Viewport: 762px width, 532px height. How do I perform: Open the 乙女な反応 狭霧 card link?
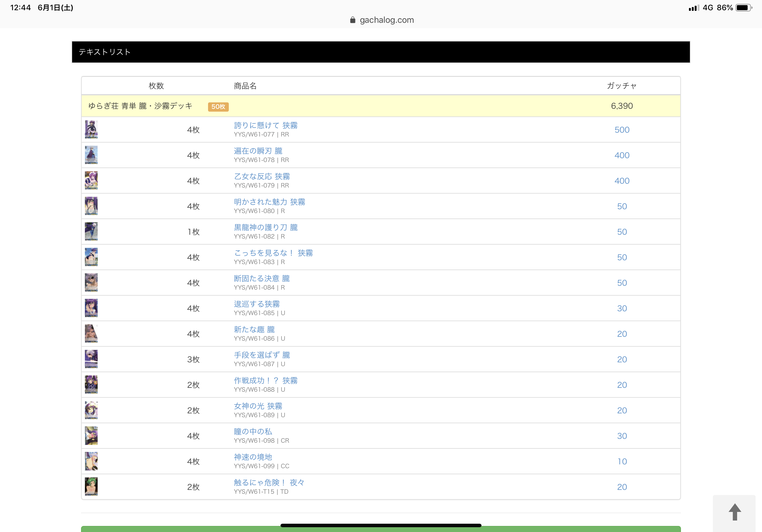click(x=262, y=176)
